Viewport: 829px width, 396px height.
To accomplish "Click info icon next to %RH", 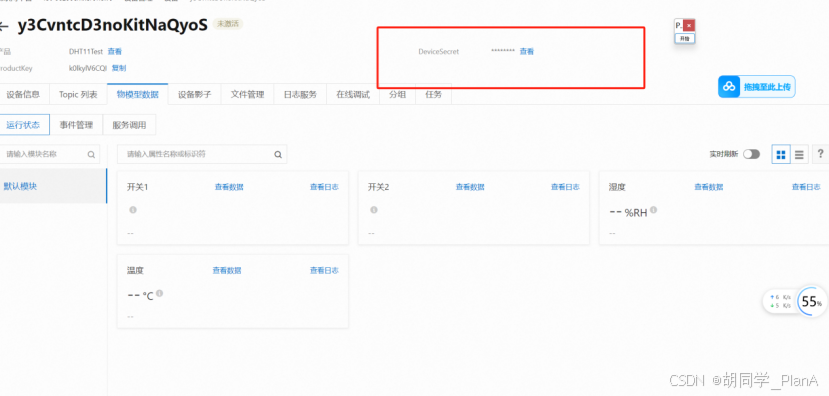I will click(653, 210).
